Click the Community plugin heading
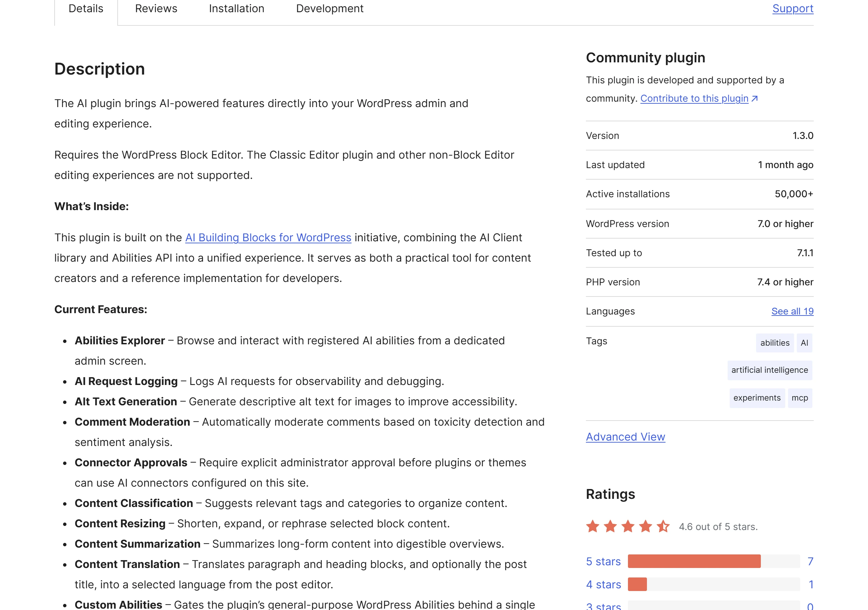This screenshot has height=610, width=868. pyautogui.click(x=645, y=58)
